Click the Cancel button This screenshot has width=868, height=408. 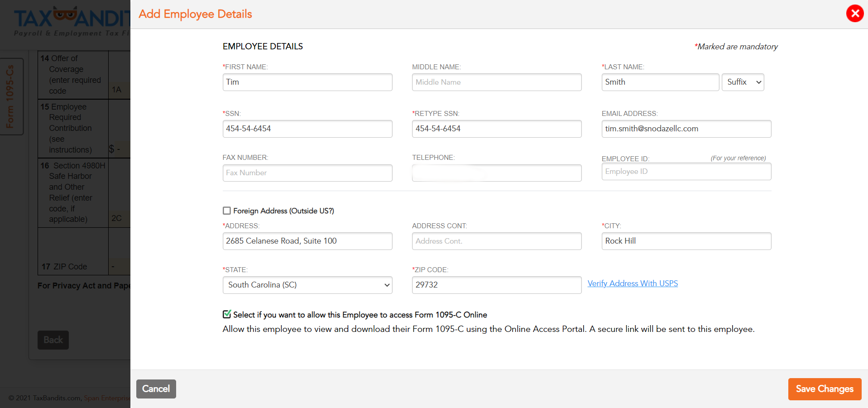point(156,389)
